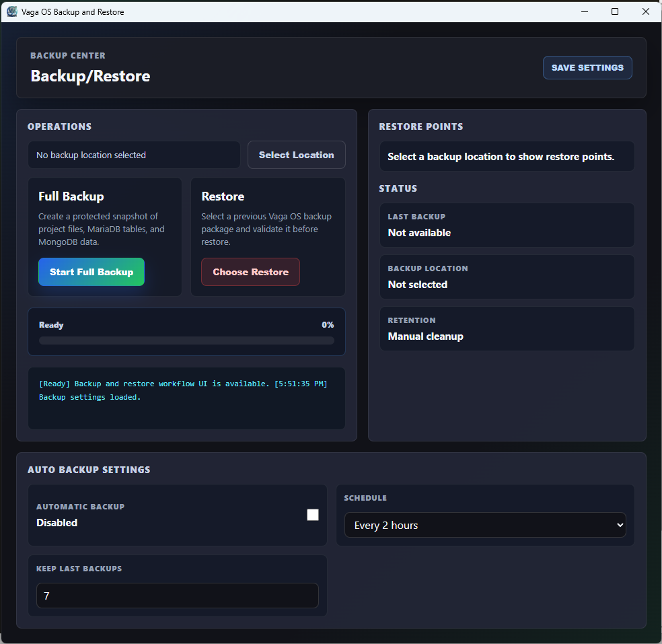This screenshot has height=644, width=662.
Task: Minimize the Vaga OS Backup window
Action: (x=585, y=11)
